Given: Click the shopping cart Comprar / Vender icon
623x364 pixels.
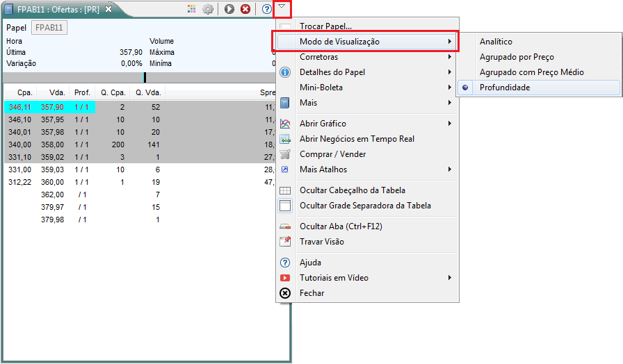Looking at the screenshot, I should 285,154.
